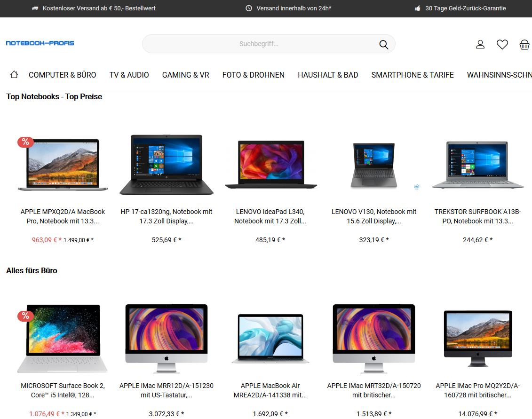The height and width of the screenshot is (419, 532).
Task: Open the Lenovo V130 laptop image
Action: pyautogui.click(x=374, y=165)
